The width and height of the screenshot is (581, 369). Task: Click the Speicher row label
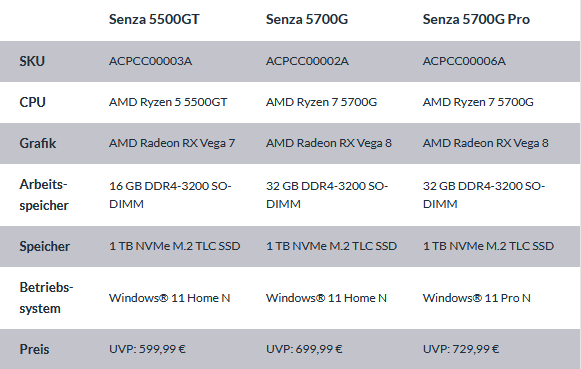point(44,246)
